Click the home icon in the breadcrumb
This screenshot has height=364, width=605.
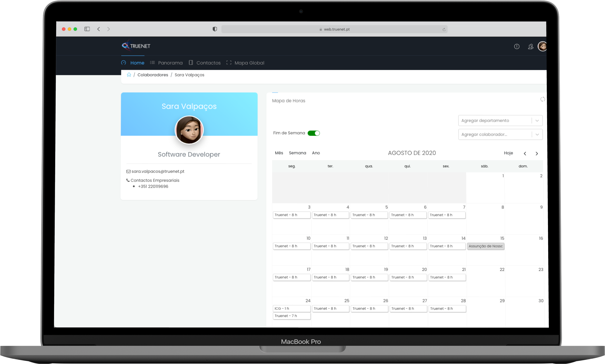[129, 75]
